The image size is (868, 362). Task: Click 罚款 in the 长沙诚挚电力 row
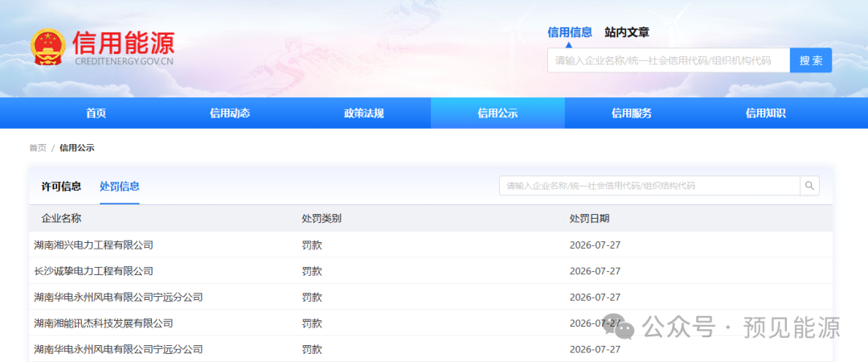(312, 271)
